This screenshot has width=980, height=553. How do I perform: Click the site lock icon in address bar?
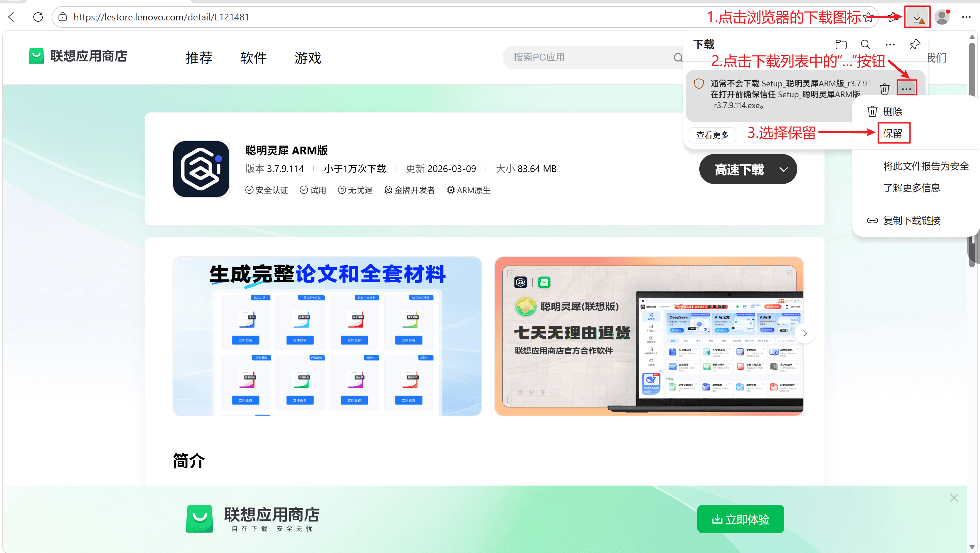63,17
